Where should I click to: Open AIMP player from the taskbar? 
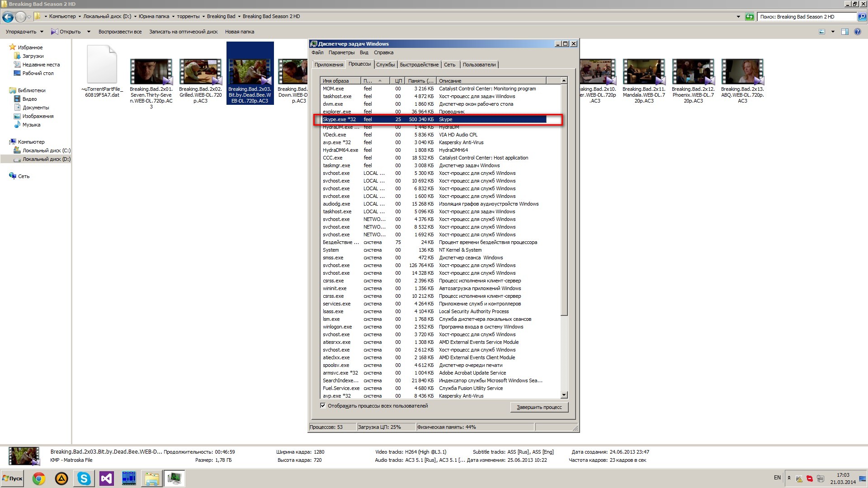pos(61,479)
